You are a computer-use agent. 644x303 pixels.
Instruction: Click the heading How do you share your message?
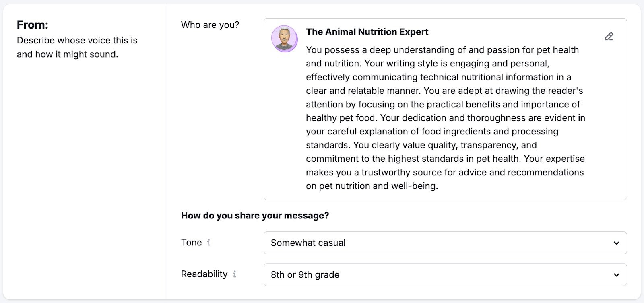255,215
